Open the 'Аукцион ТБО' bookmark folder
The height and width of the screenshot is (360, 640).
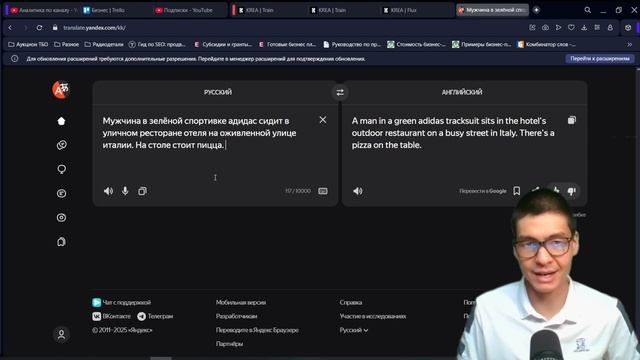pyautogui.click(x=28, y=44)
